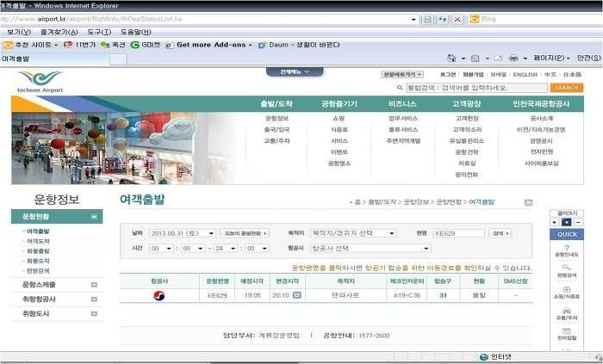Open the 즐겨찾기(A) favorites menu
This screenshot has width=603, height=364.
[59, 32]
